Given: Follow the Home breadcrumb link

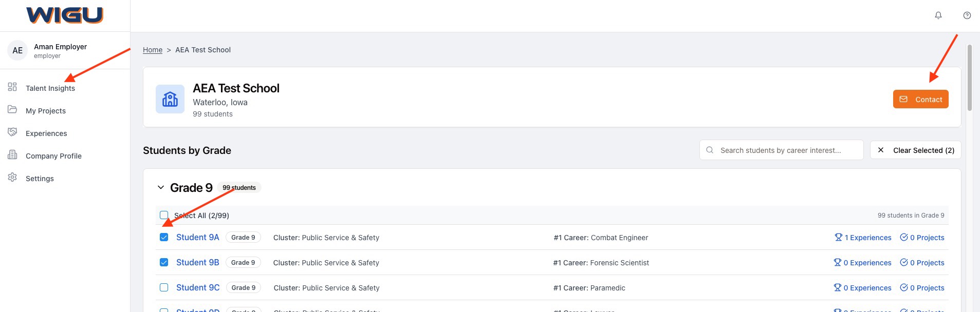Looking at the screenshot, I should [153, 50].
